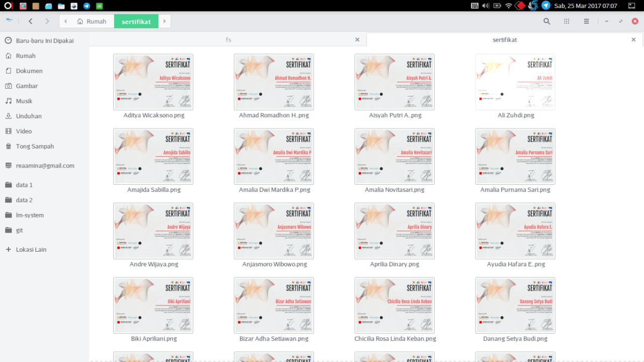Switch to icon grid view

click(x=567, y=21)
